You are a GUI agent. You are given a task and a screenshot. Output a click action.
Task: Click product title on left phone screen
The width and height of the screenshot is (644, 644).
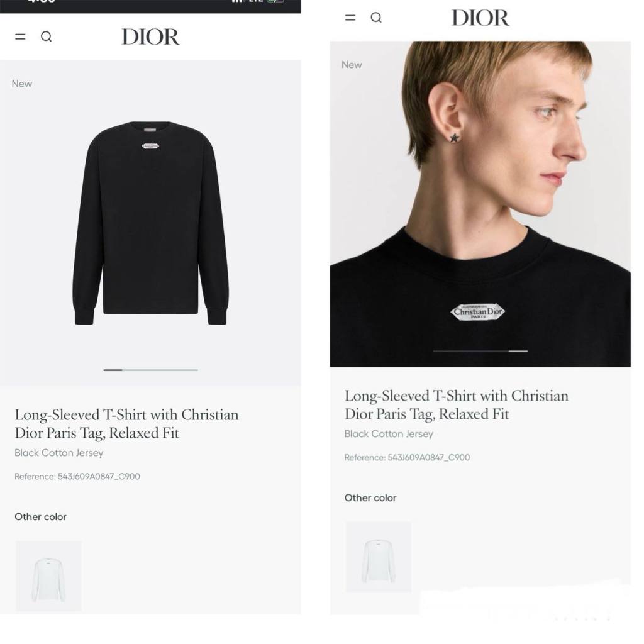(126, 424)
